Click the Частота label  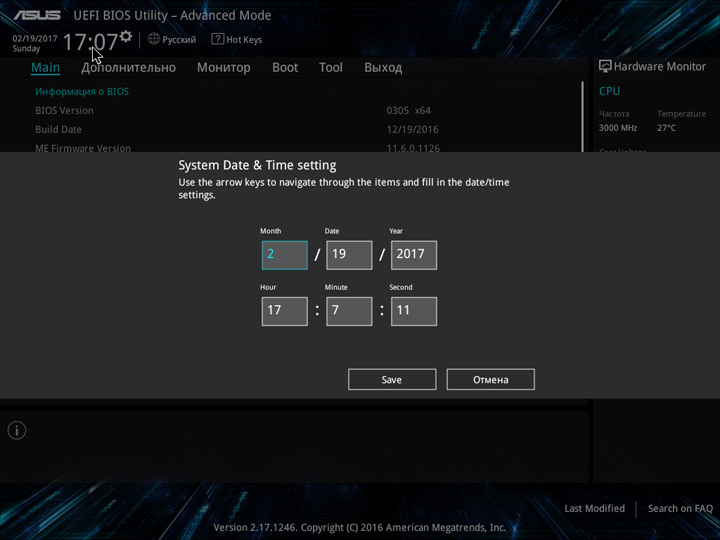coord(614,113)
